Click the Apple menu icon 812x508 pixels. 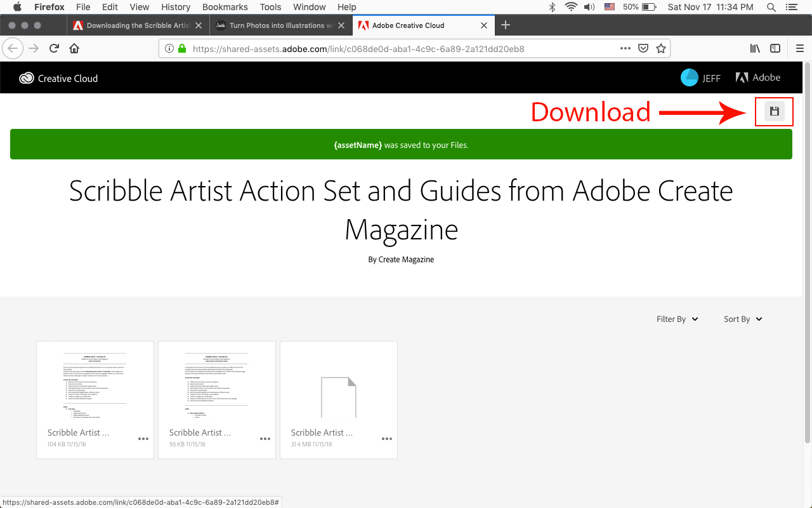[17, 7]
